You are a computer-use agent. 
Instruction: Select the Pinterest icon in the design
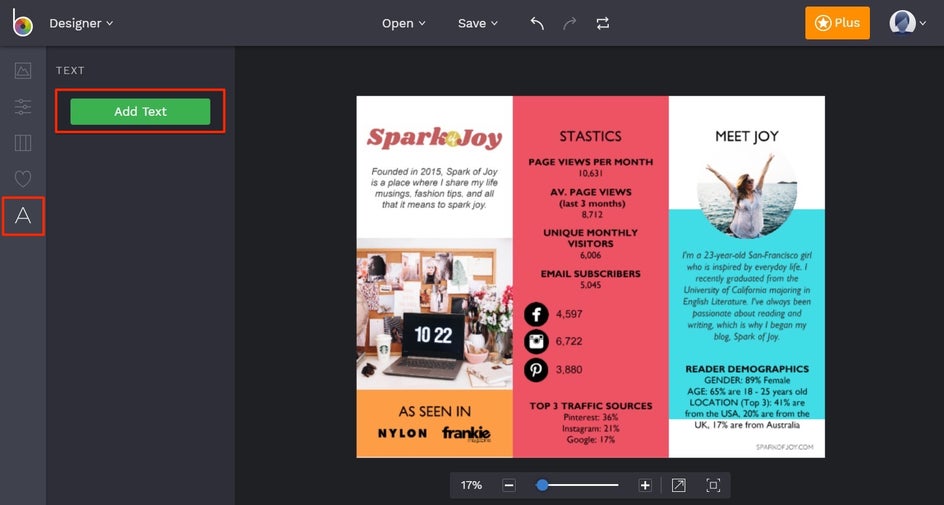point(536,369)
